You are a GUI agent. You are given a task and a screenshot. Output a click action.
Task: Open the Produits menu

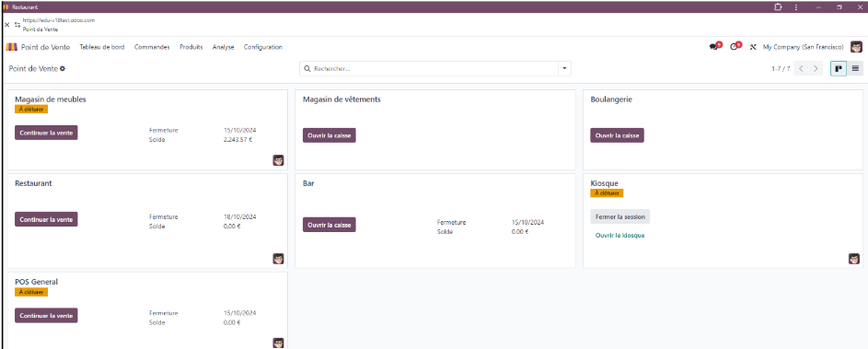point(191,47)
